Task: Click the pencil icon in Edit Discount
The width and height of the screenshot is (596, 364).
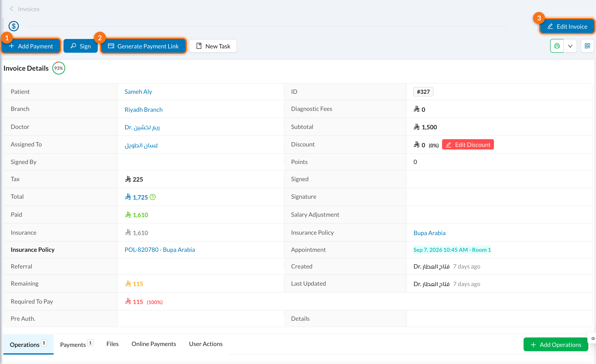Action: pyautogui.click(x=449, y=145)
